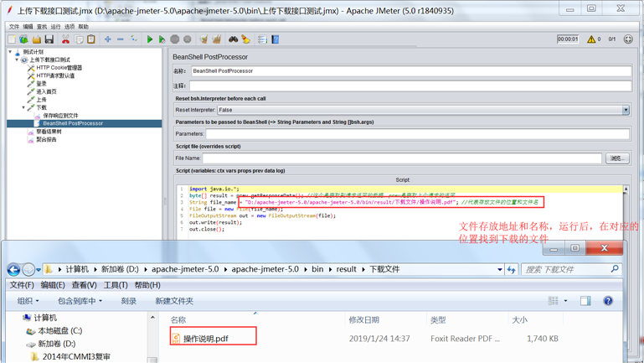644x363 pixels.
Task: Click Start no pauses icon
Action: (x=162, y=39)
